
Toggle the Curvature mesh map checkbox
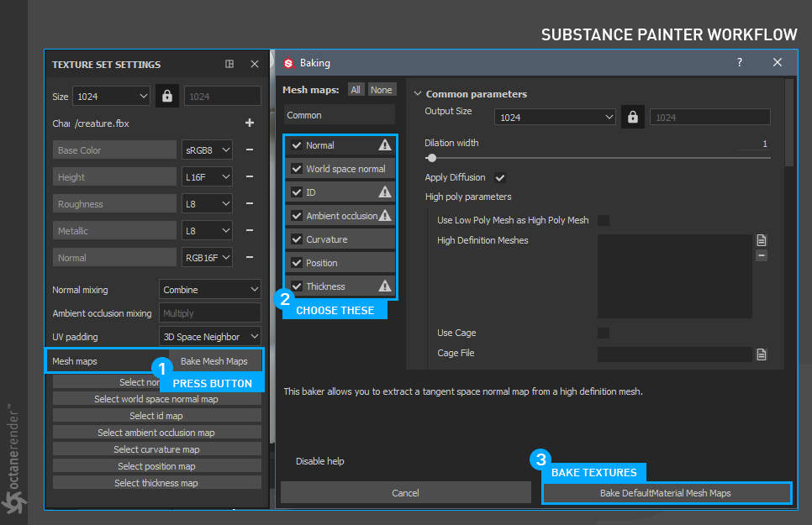[297, 239]
